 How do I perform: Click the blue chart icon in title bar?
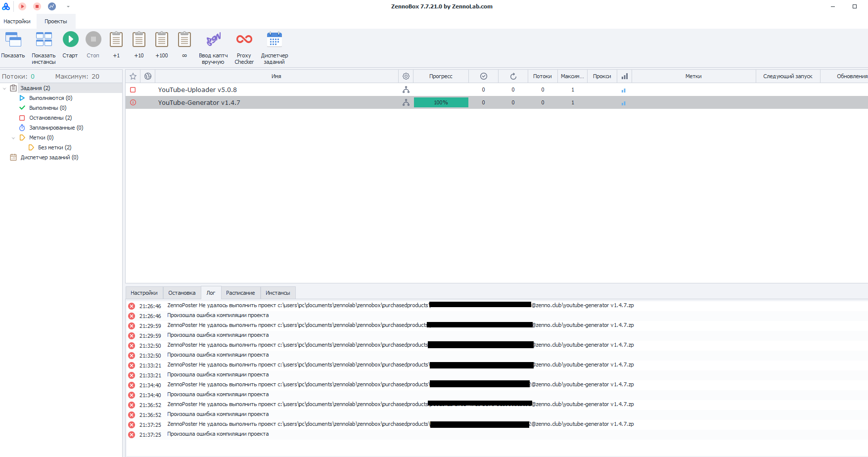pyautogui.click(x=52, y=6)
